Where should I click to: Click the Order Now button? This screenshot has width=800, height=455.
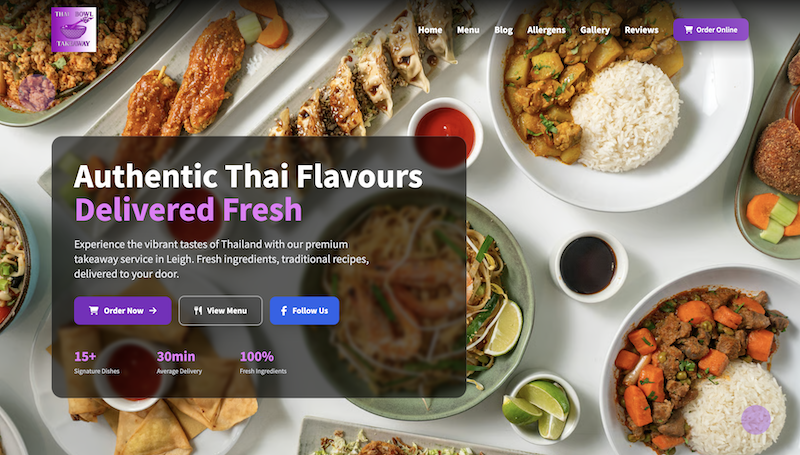click(122, 311)
